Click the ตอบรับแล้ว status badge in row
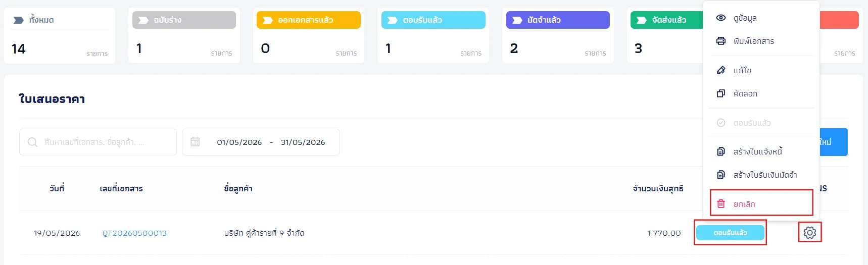This screenshot has width=868, height=265. 730,232
